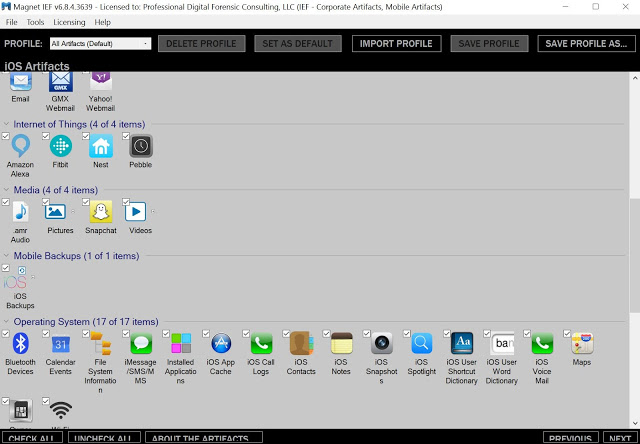Click the vertical scrollbar thumb
Image resolution: width=640 pixels, height=444 pixels.
pos(635,255)
